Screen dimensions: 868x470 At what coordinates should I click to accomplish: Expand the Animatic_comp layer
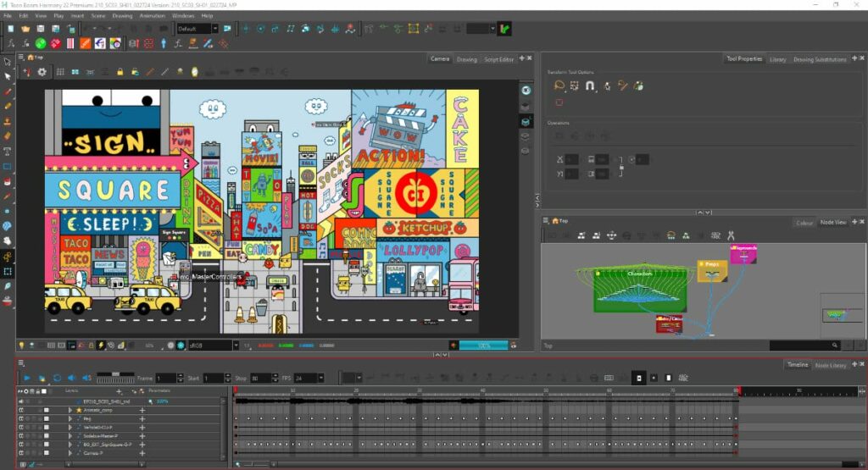pyautogui.click(x=70, y=410)
